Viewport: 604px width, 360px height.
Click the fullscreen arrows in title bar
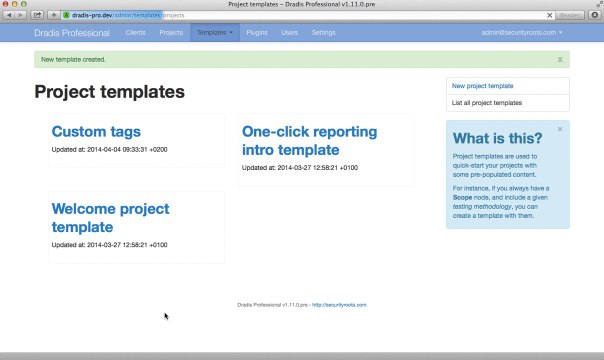599,4
